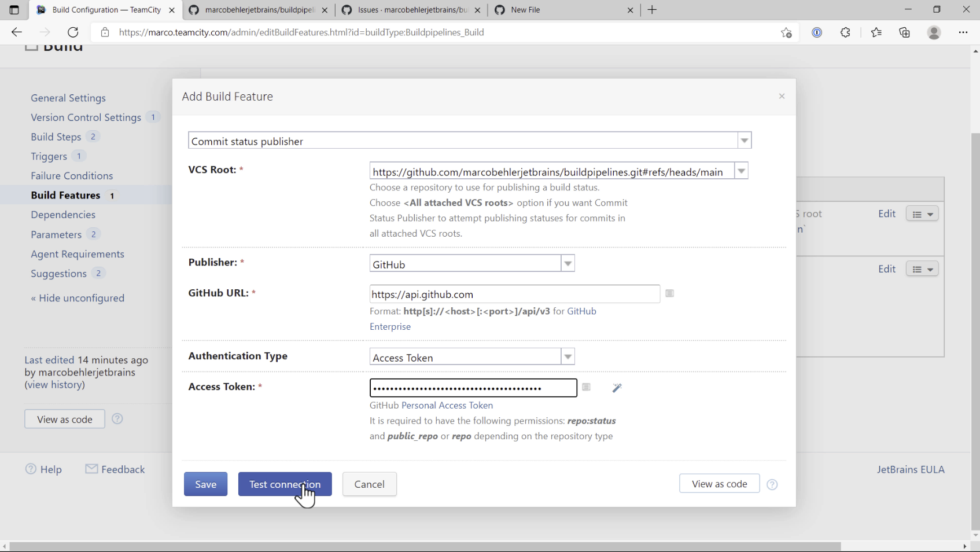This screenshot has height=552, width=980.
Task: Select Build Steps in the sidebar
Action: pyautogui.click(x=56, y=137)
